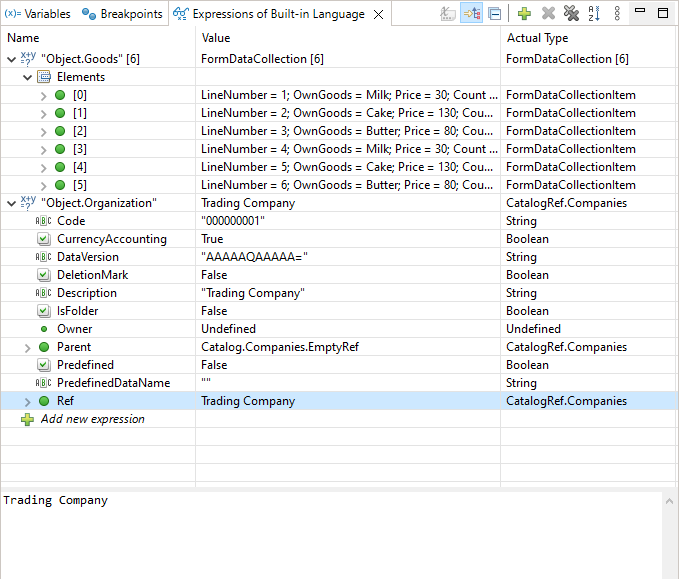Collapse the "Object.Goods" expression node
The image size is (679, 579).
(11, 59)
